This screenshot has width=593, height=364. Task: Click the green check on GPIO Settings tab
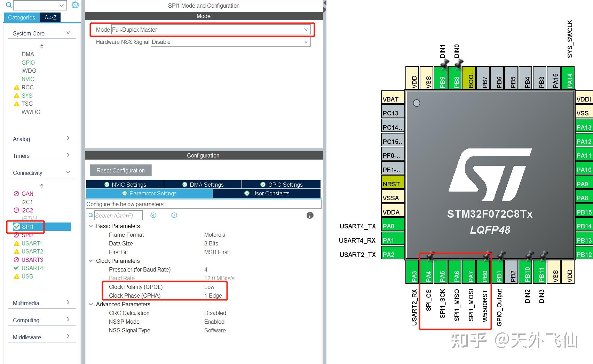tap(262, 184)
